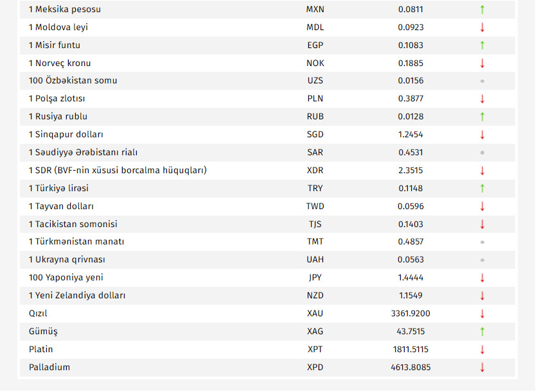Click the 1 Tacikistan somonisi row label
The image size is (537, 392).
click(x=73, y=224)
